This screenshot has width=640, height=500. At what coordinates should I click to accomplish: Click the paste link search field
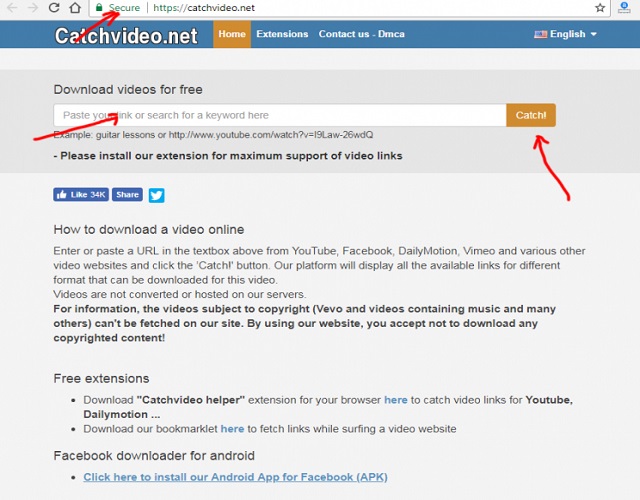tap(280, 115)
